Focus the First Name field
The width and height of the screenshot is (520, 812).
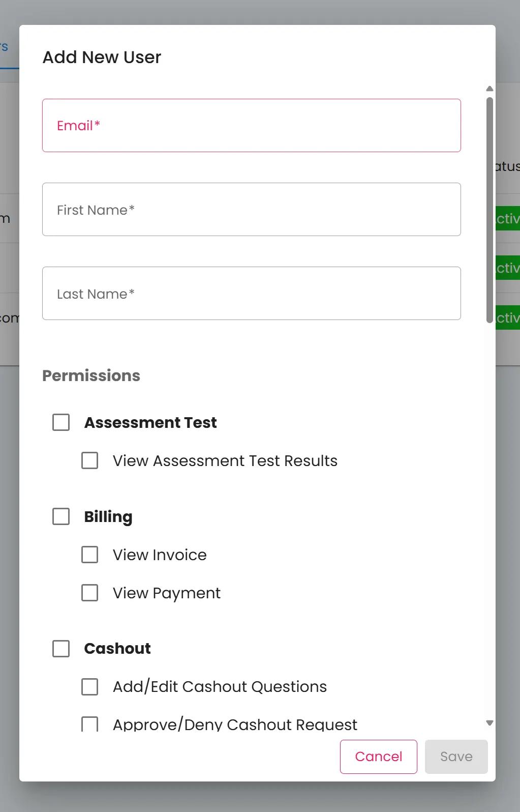(x=251, y=210)
